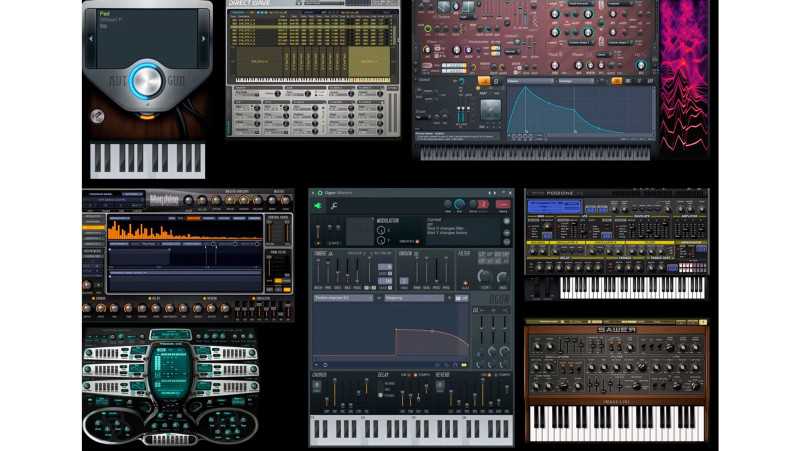Click the DirectWave output level meter
800x451 pixels.
click(x=393, y=113)
